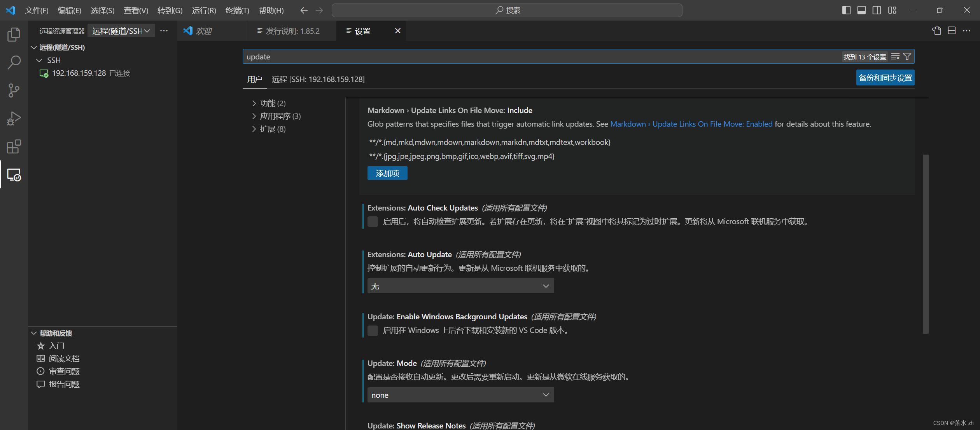Select the 用户 settings scope tab
Viewport: 980px width, 430px height.
[x=255, y=79]
